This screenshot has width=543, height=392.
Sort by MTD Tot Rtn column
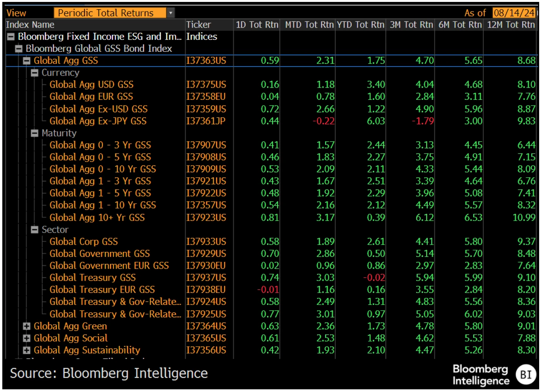(308, 25)
